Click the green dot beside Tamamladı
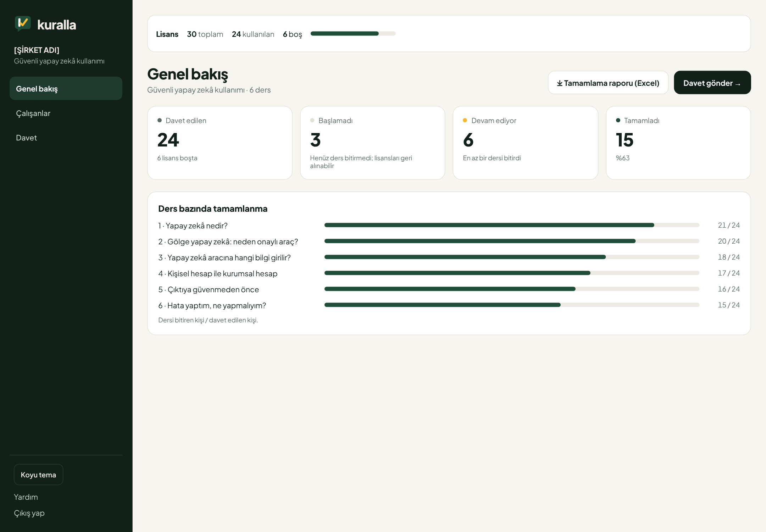766x532 pixels. click(618, 120)
